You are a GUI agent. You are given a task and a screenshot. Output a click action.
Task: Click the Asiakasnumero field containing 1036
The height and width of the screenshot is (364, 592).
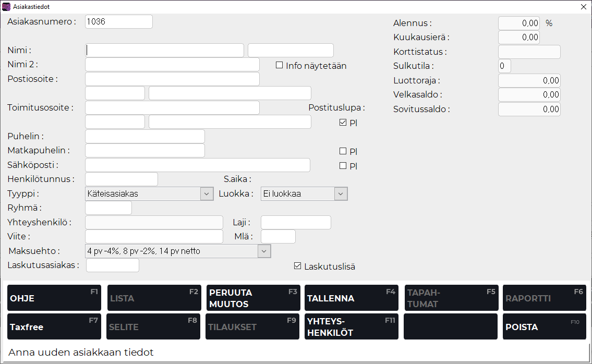pos(118,21)
